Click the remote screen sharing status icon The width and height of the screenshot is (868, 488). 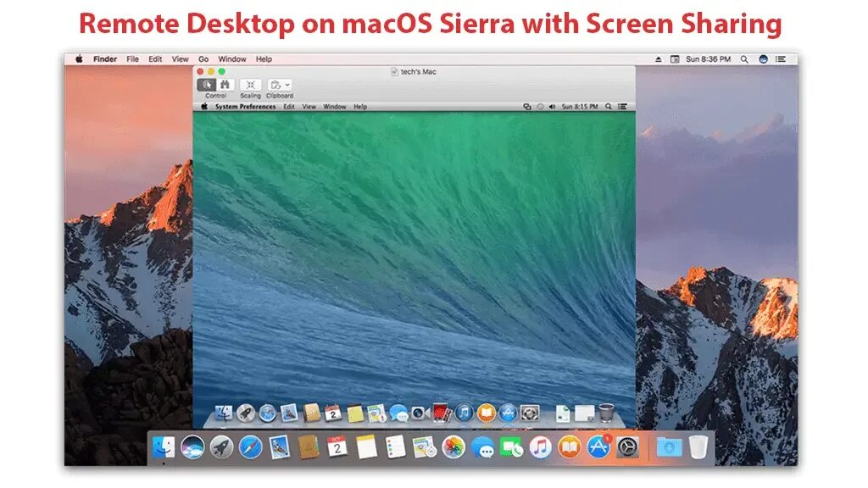pos(527,106)
